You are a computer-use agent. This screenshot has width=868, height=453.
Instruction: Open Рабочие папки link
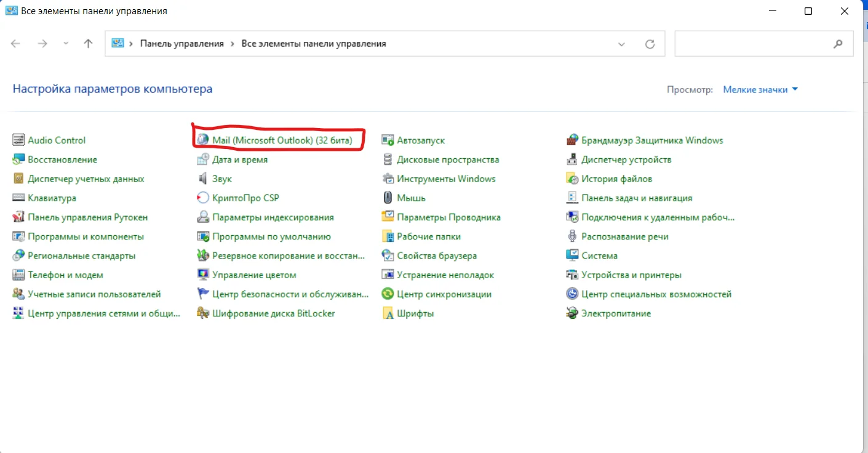click(x=429, y=236)
